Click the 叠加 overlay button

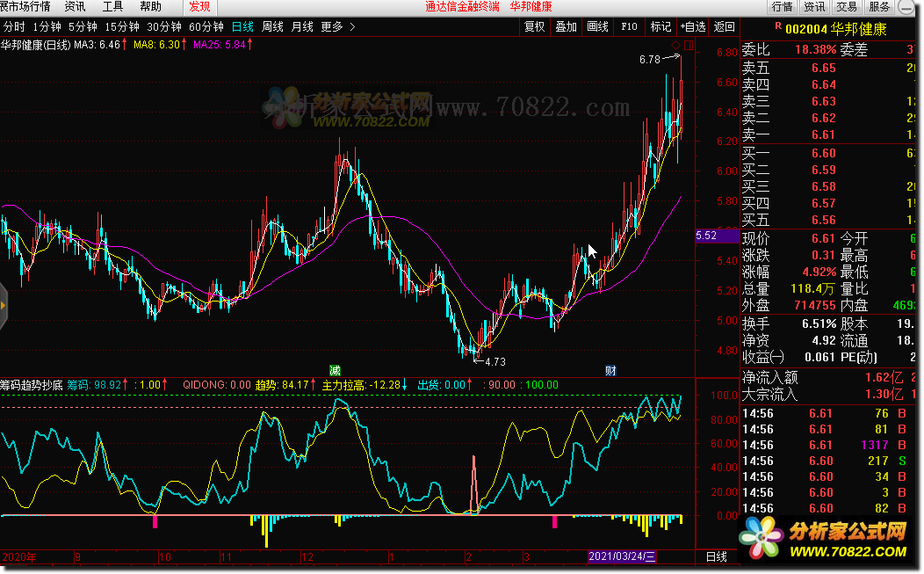566,27
